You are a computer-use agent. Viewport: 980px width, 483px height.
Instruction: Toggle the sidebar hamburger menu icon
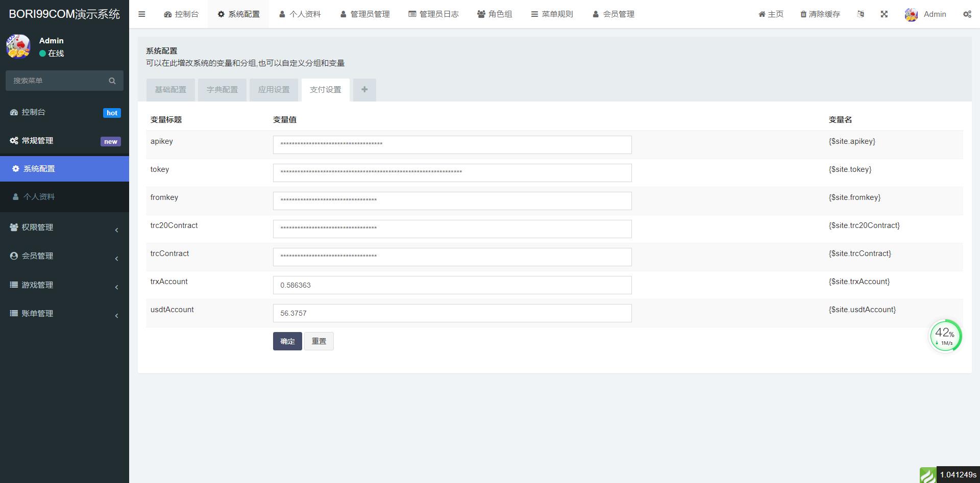point(142,14)
